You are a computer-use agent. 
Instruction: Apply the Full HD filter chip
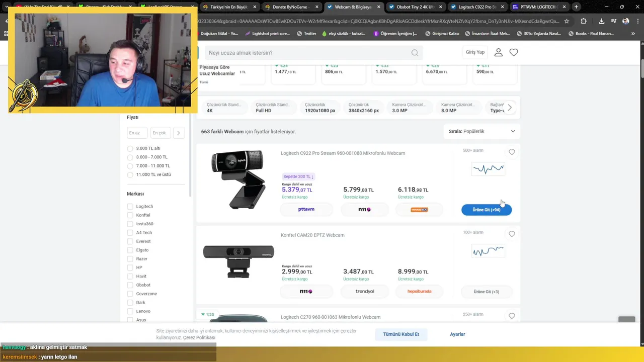point(273,108)
